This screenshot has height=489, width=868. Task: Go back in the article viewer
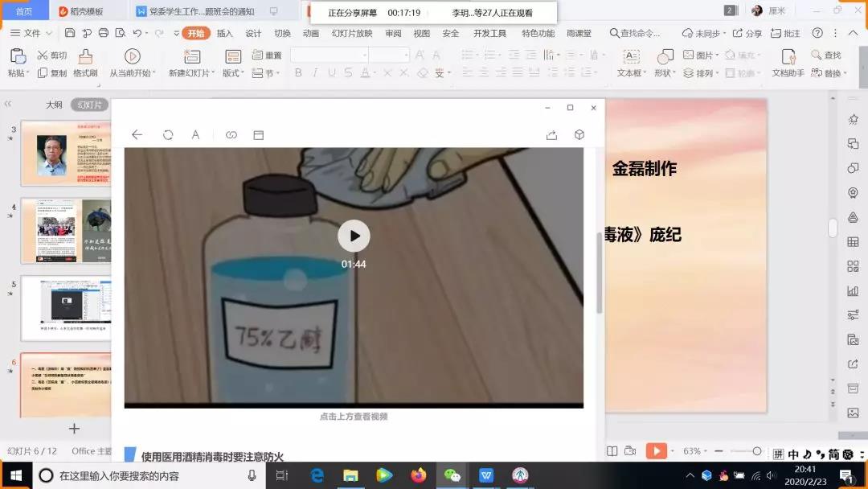[x=137, y=135]
